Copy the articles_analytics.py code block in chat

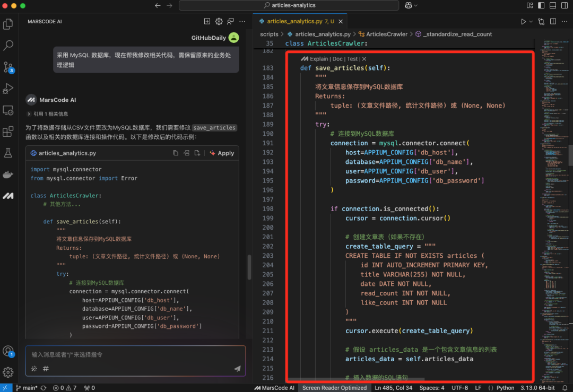pyautogui.click(x=176, y=153)
